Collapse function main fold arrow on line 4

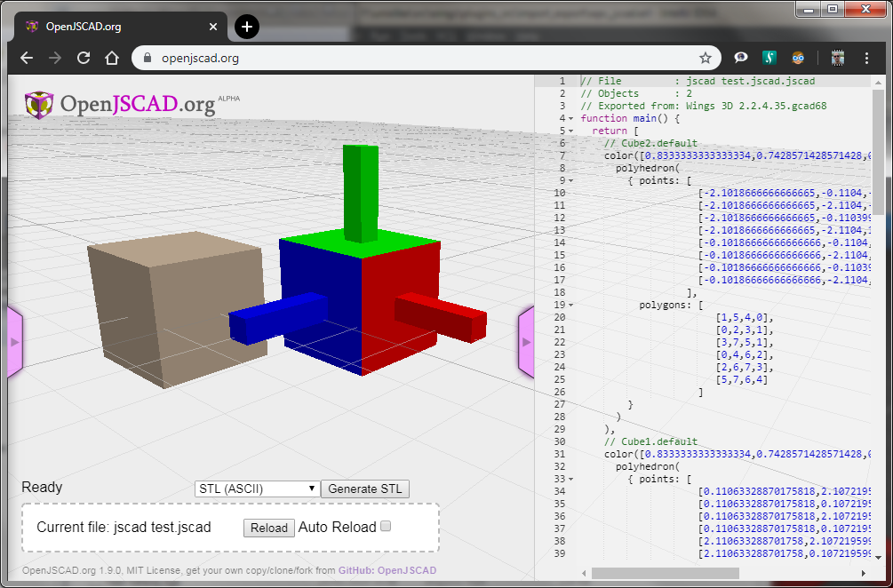coord(570,118)
